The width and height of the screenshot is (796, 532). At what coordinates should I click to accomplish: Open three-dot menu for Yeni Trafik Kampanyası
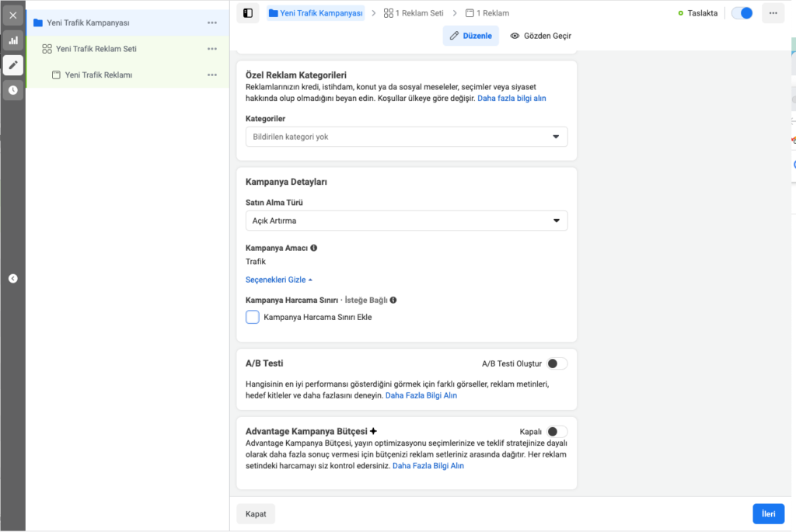pos(212,23)
